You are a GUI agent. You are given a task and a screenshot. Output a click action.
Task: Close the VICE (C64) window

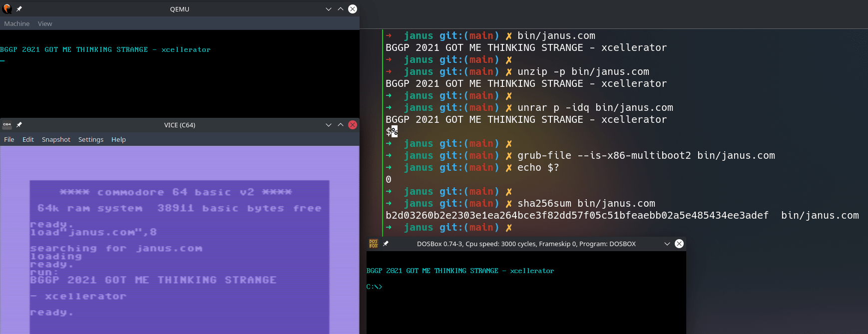coord(353,125)
